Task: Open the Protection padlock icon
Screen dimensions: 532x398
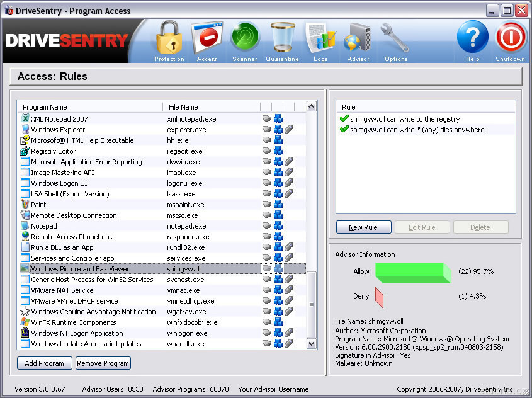Action: 169,39
